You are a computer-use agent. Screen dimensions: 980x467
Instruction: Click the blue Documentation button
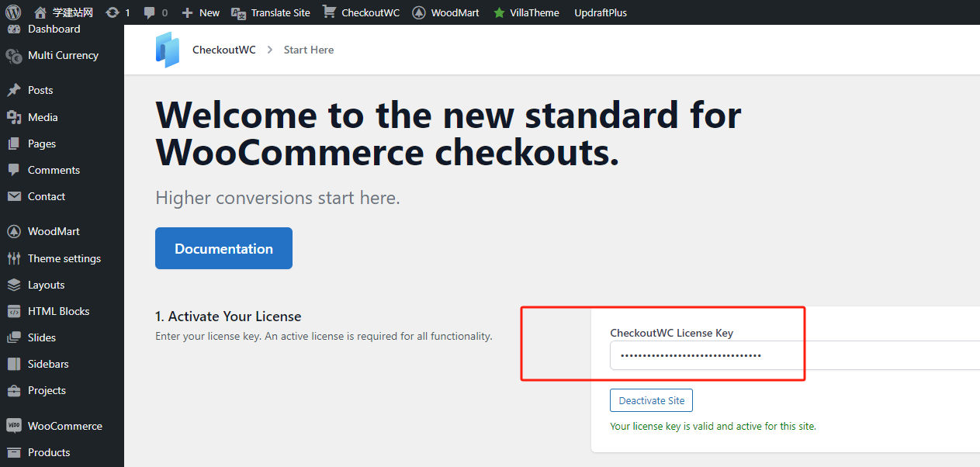point(223,248)
